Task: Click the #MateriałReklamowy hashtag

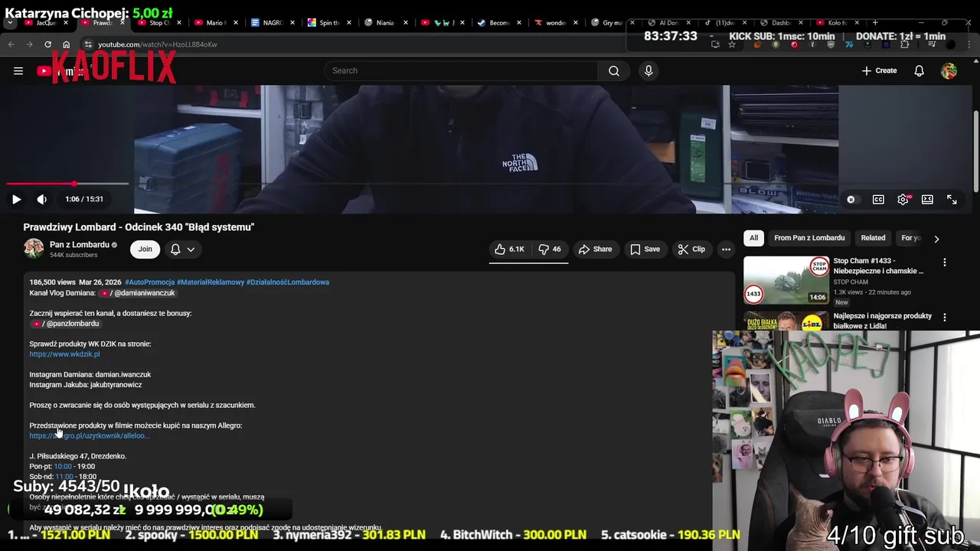Action: point(211,282)
